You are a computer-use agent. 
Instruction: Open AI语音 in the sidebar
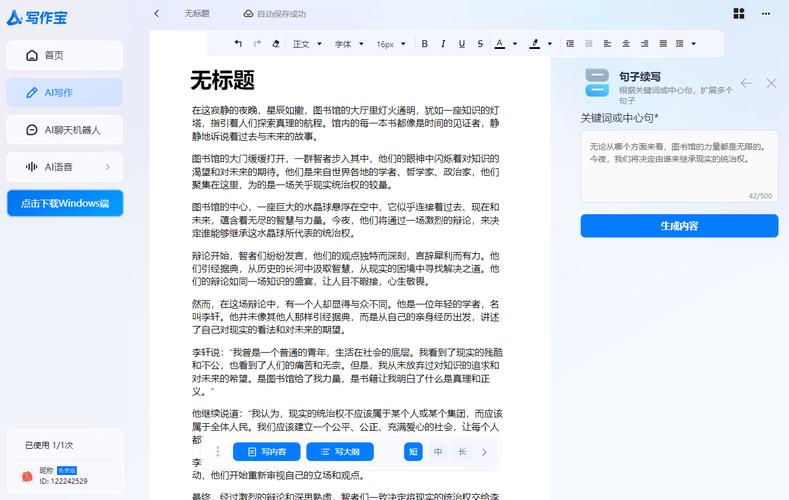click(64, 167)
